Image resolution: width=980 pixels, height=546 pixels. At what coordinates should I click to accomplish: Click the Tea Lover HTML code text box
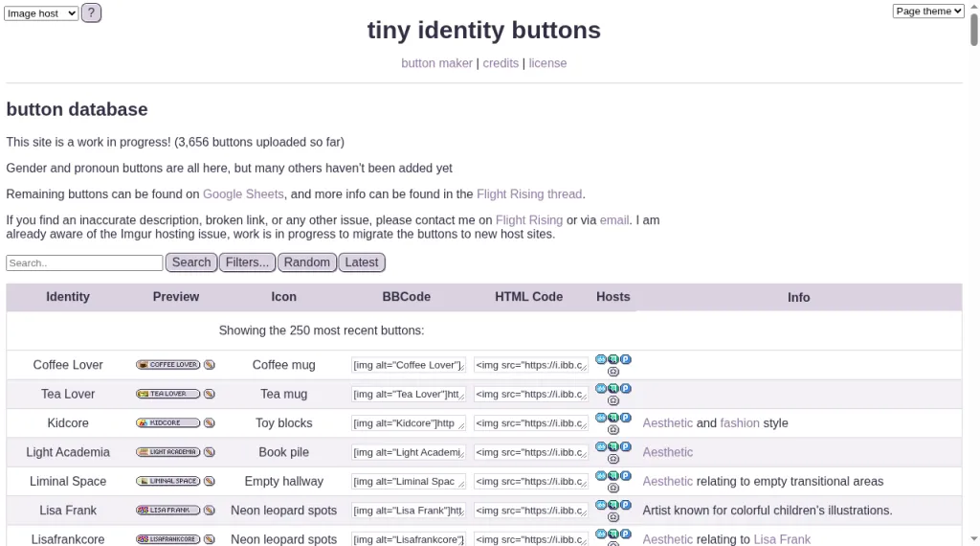click(530, 394)
